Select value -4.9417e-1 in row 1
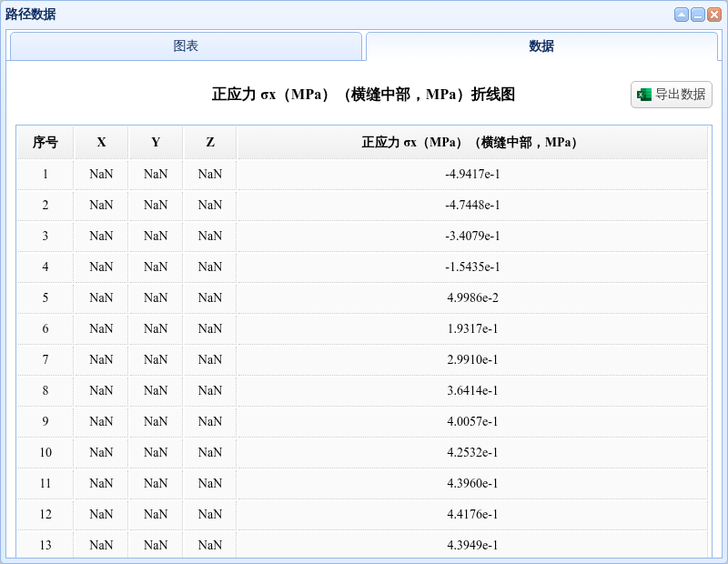The width and height of the screenshot is (728, 564). (x=472, y=174)
